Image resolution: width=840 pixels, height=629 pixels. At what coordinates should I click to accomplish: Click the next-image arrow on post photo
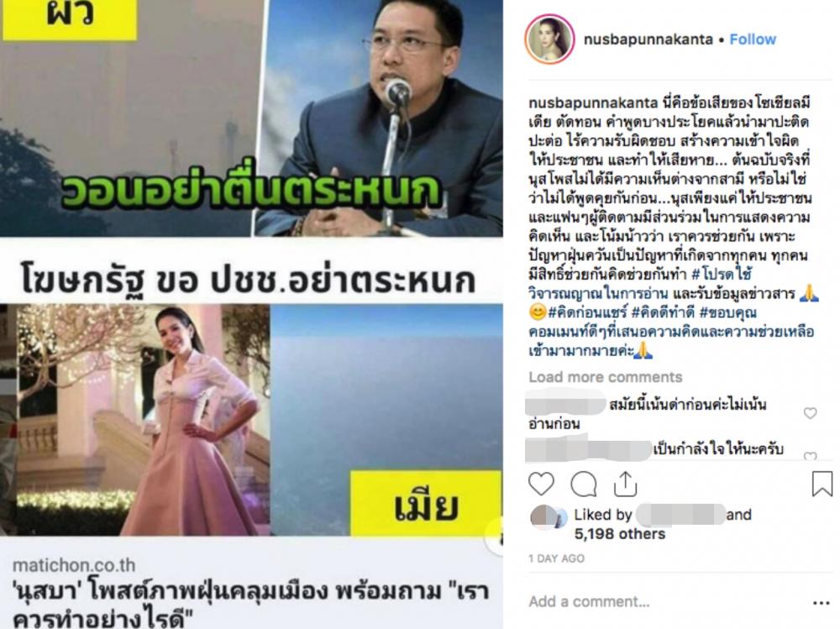tap(496, 537)
